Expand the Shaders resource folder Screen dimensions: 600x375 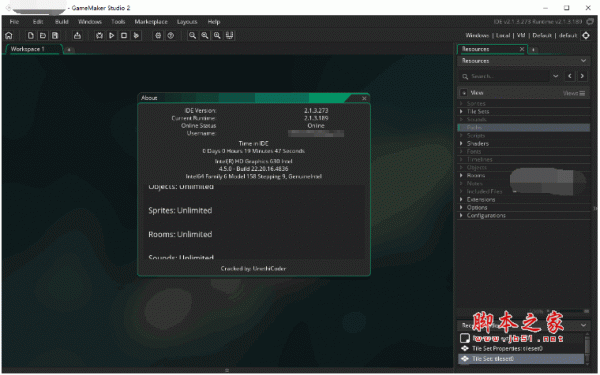[x=461, y=143]
